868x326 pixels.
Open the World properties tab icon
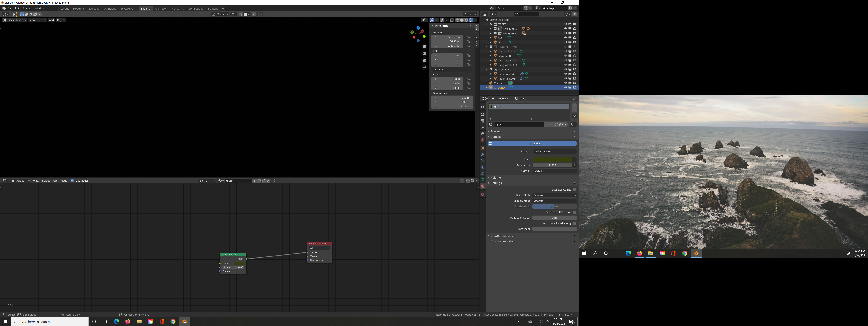tap(483, 140)
